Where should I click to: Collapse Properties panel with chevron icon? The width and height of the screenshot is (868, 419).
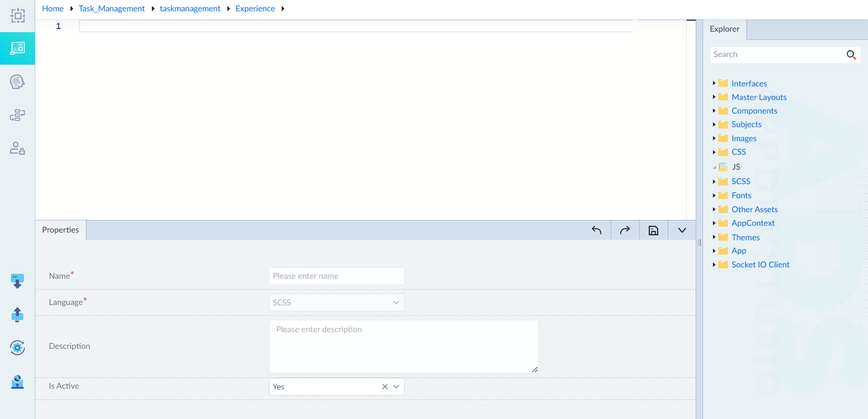coord(682,230)
